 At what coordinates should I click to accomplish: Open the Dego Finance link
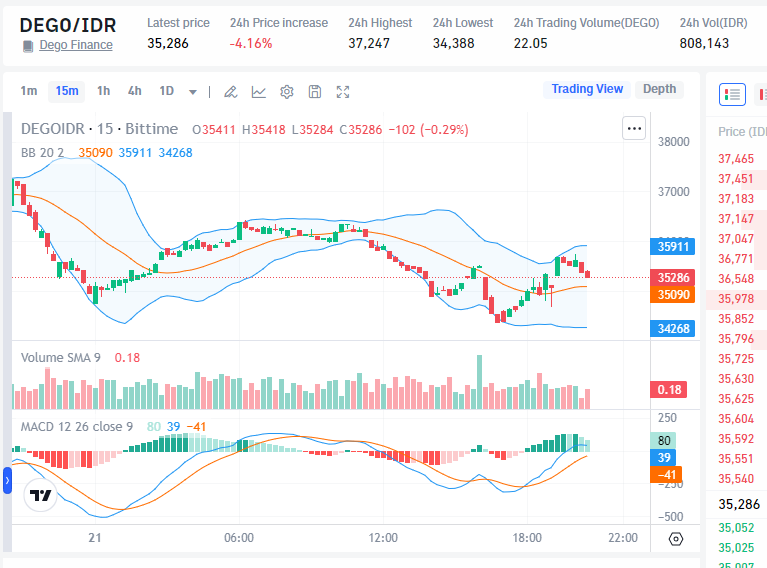pyautogui.click(x=76, y=45)
